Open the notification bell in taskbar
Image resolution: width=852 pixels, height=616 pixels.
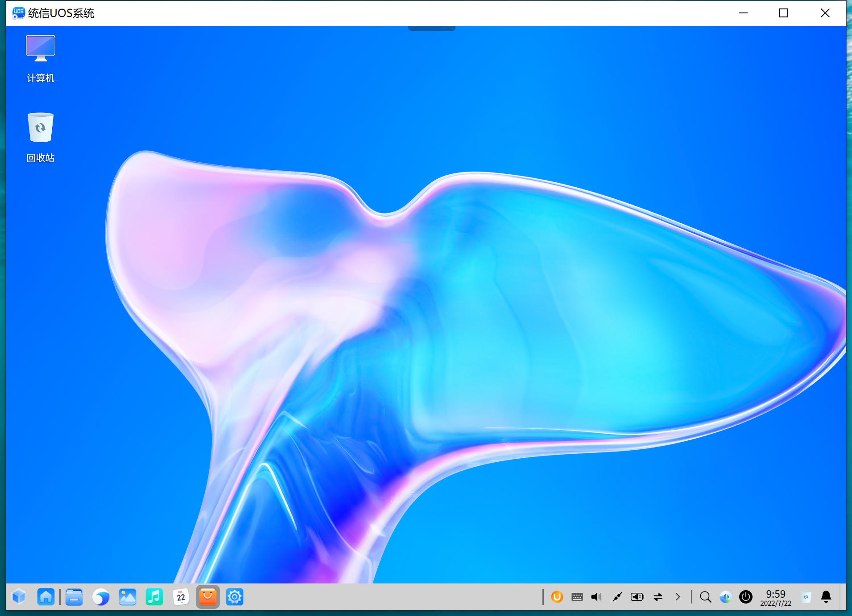826,597
